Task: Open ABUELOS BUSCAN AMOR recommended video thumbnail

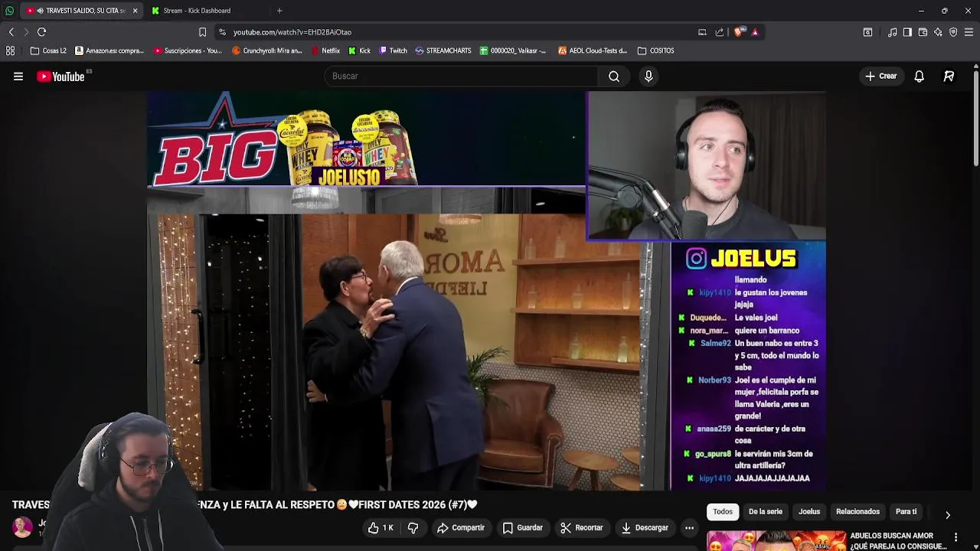Action: (x=776, y=541)
